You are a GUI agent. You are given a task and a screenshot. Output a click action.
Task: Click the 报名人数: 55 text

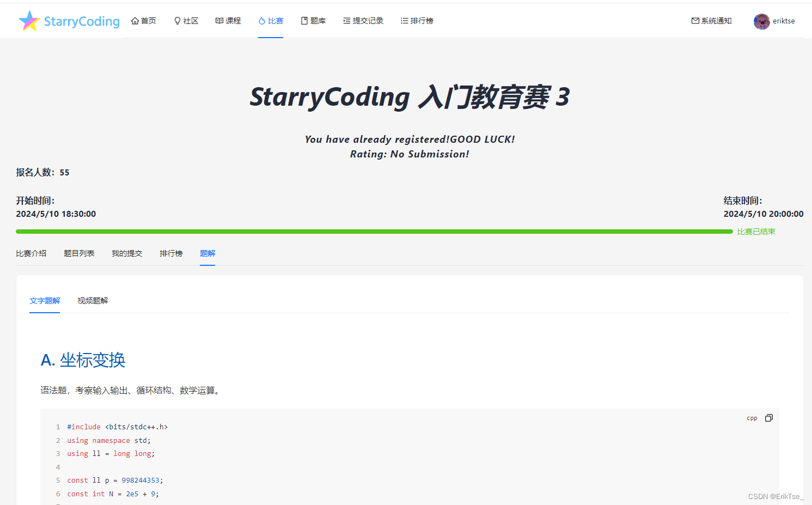click(x=42, y=172)
